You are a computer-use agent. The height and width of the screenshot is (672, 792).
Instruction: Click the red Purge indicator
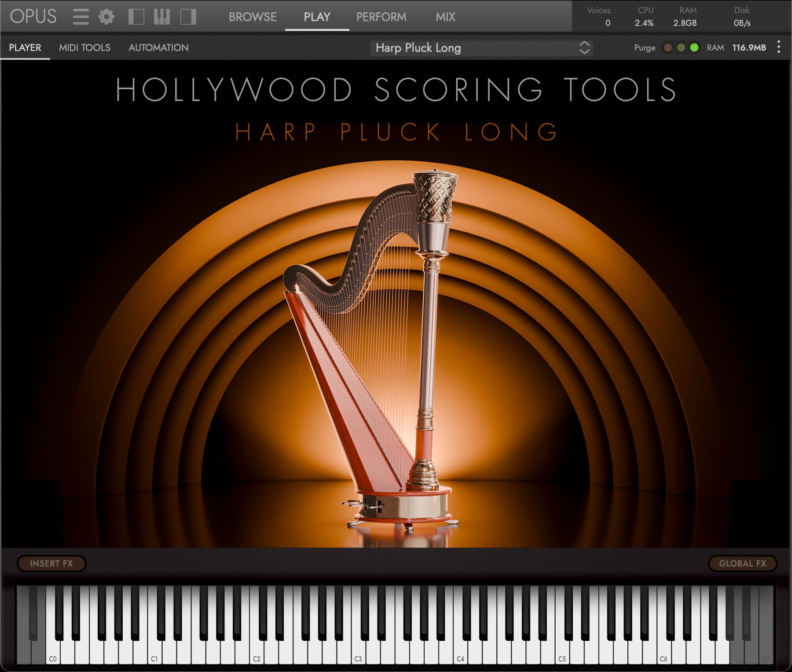(x=667, y=47)
